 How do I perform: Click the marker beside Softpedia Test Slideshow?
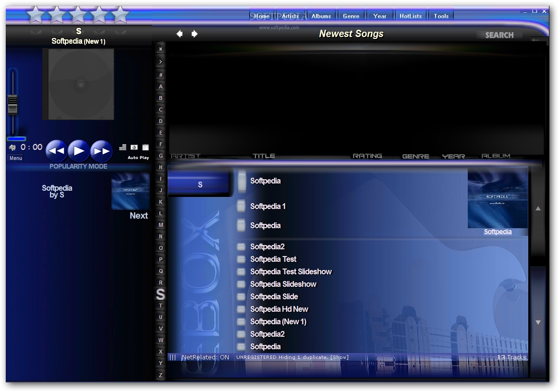pos(242,272)
